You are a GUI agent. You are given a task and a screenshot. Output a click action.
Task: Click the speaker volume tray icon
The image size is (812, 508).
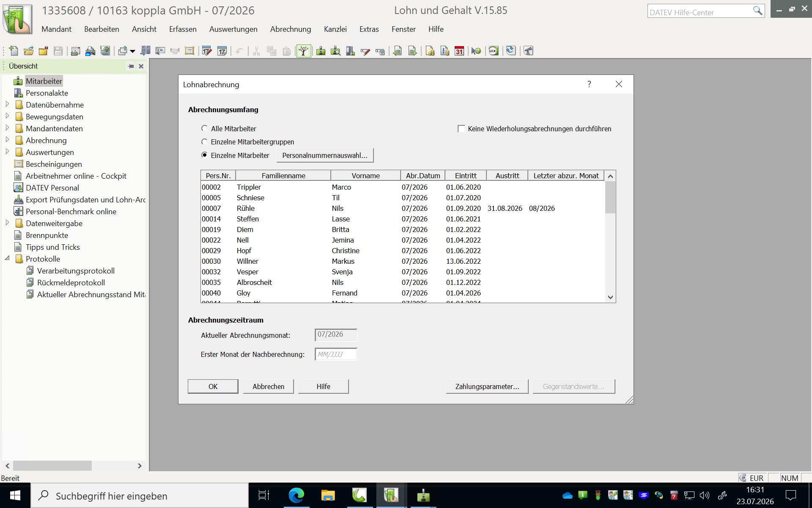(705, 495)
